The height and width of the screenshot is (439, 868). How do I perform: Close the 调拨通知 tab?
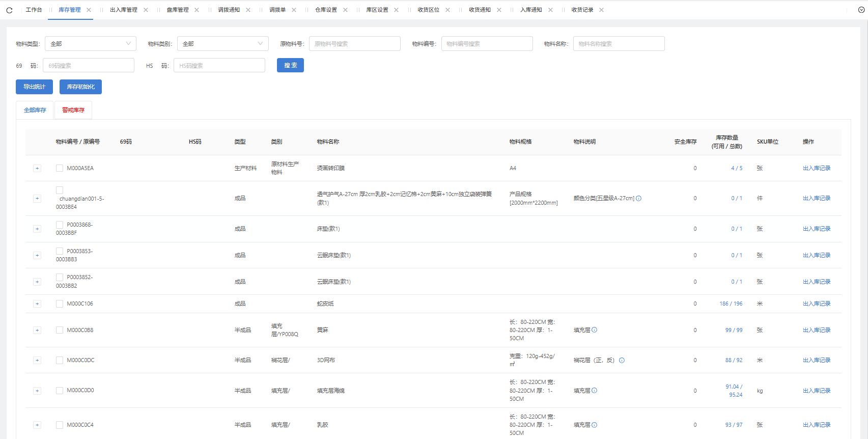[248, 10]
